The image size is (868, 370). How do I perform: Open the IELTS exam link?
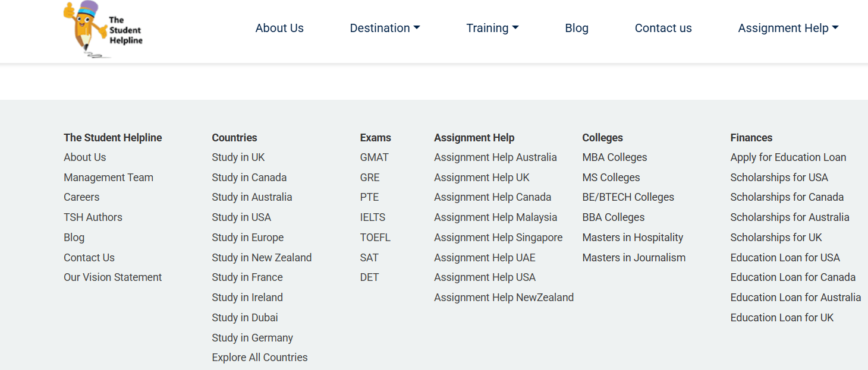click(x=373, y=217)
